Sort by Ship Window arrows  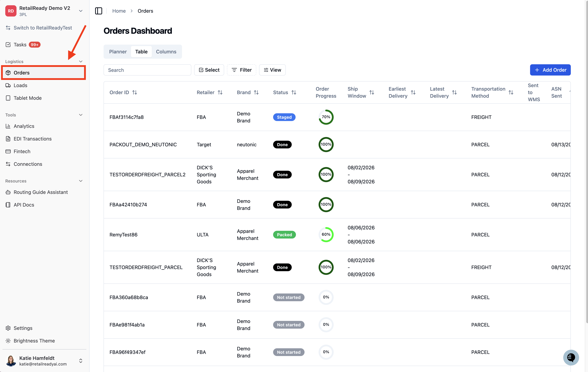click(x=372, y=92)
